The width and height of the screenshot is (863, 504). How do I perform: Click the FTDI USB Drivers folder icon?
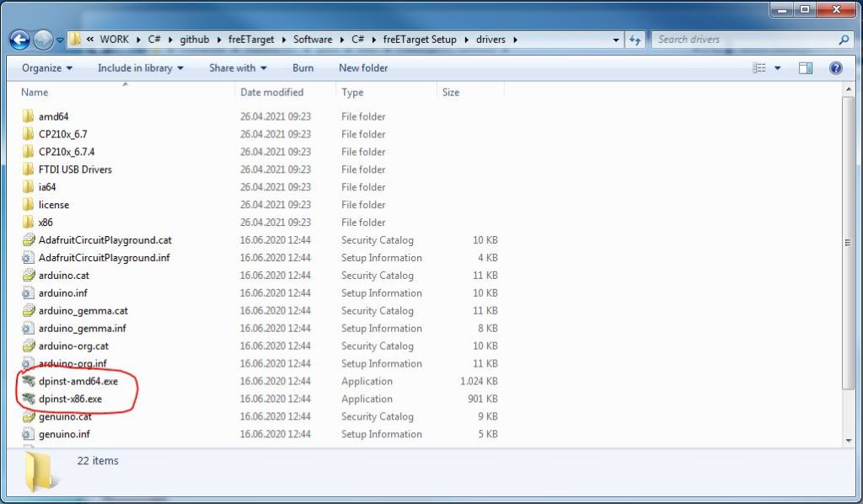(x=28, y=169)
